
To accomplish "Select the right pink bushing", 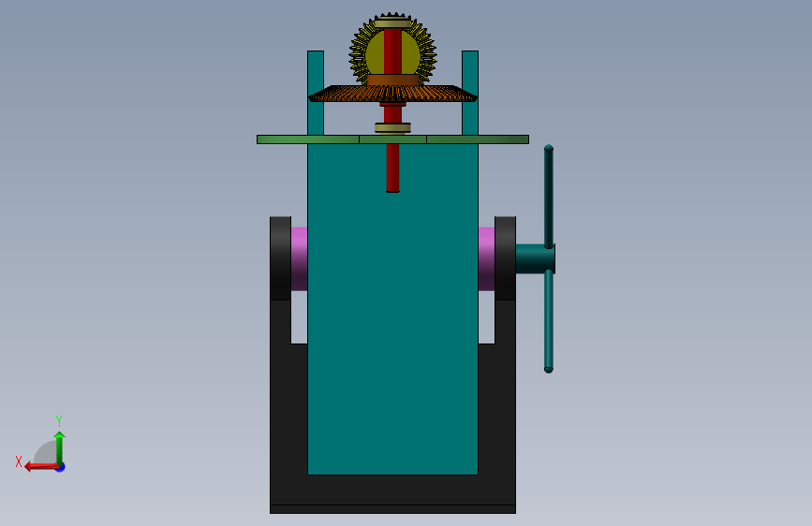I will click(x=486, y=258).
